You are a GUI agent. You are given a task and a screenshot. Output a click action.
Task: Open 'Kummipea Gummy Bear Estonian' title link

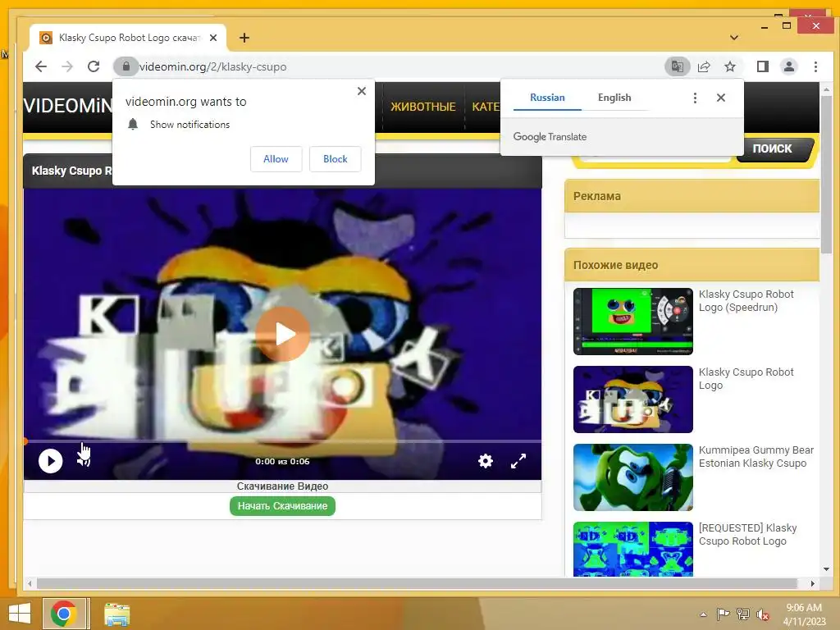[756, 456]
